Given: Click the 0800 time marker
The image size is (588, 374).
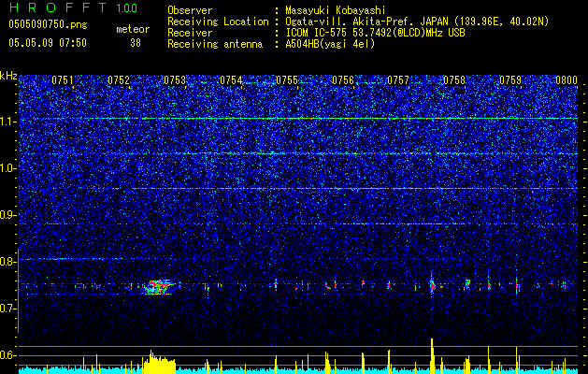Looking at the screenshot, I should coord(566,80).
